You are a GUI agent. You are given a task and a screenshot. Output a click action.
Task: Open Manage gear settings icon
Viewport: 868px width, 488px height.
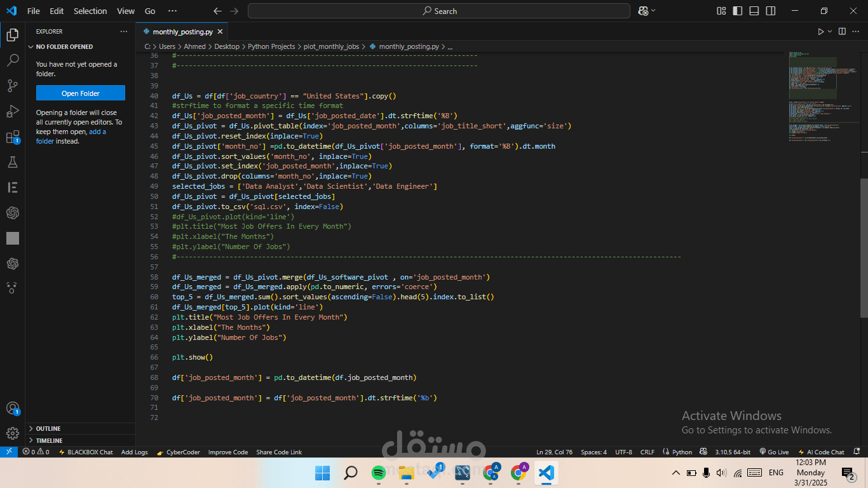[x=12, y=433]
